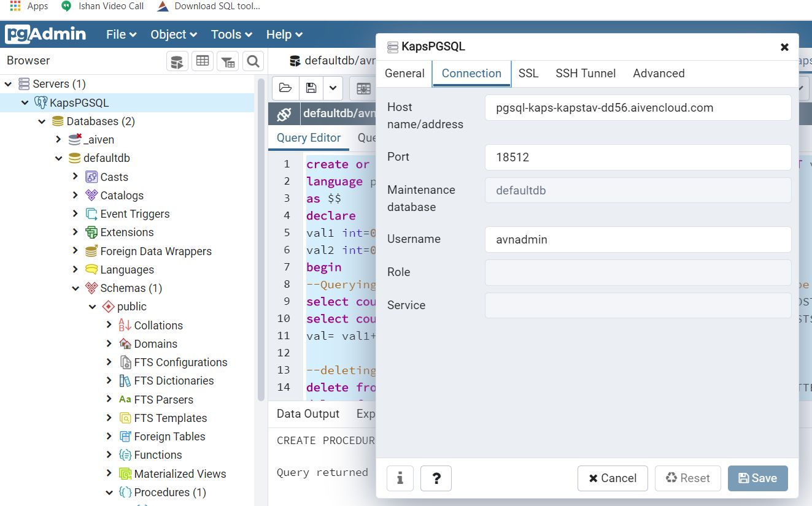Click the info icon button in dialog footer

(400, 478)
